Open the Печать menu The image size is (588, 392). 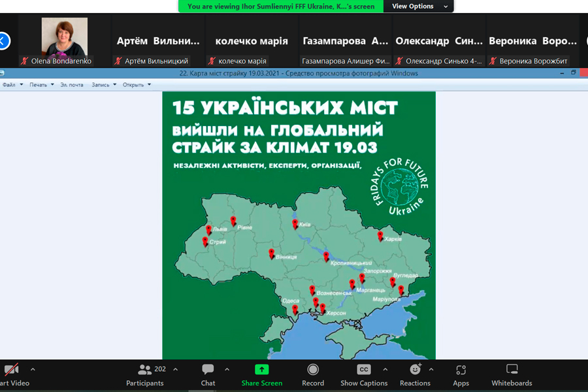[42, 85]
